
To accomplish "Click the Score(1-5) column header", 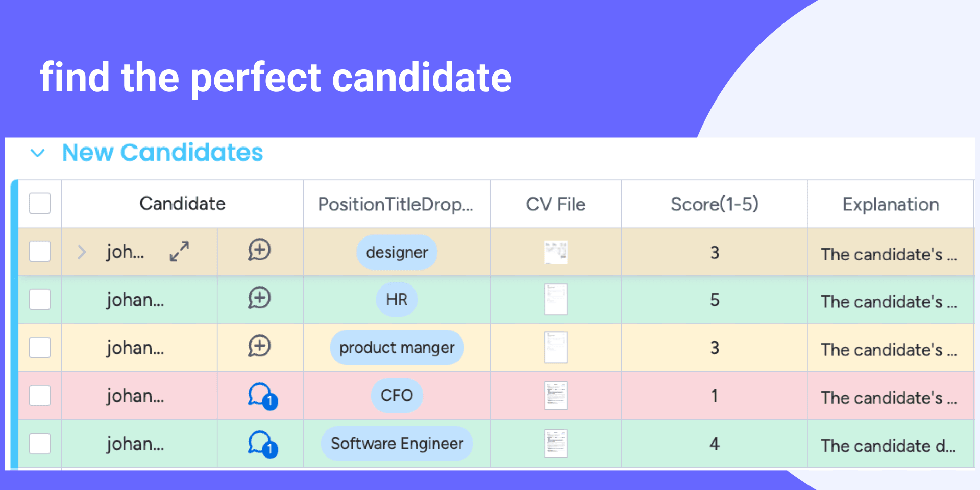I will 714,204.
